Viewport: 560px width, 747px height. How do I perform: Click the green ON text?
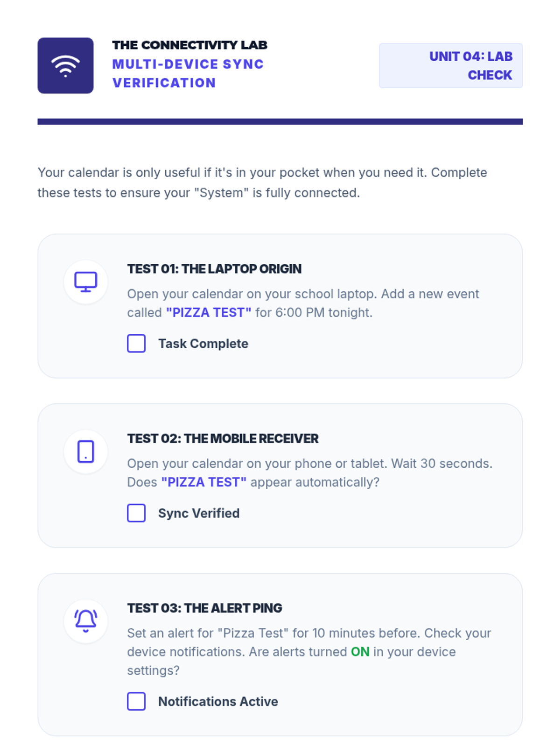click(x=360, y=652)
